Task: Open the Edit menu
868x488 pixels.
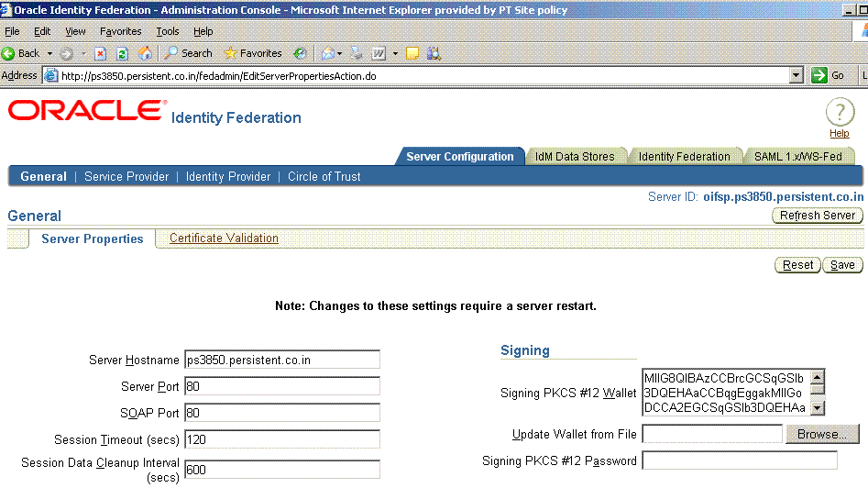Action: coord(42,31)
